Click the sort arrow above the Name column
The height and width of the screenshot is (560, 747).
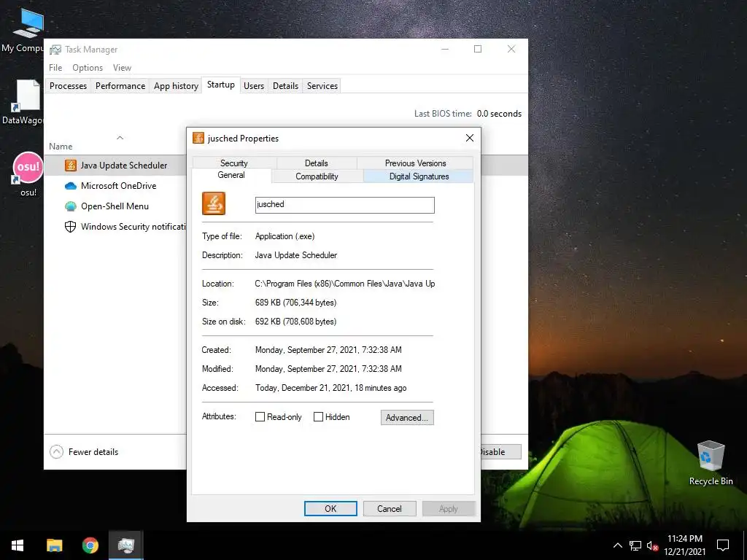tap(120, 138)
